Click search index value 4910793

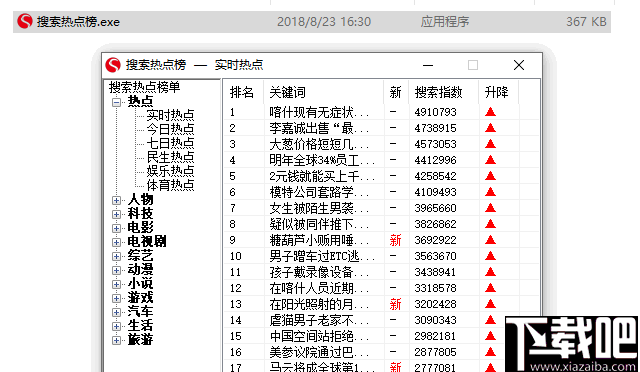pyautogui.click(x=435, y=112)
